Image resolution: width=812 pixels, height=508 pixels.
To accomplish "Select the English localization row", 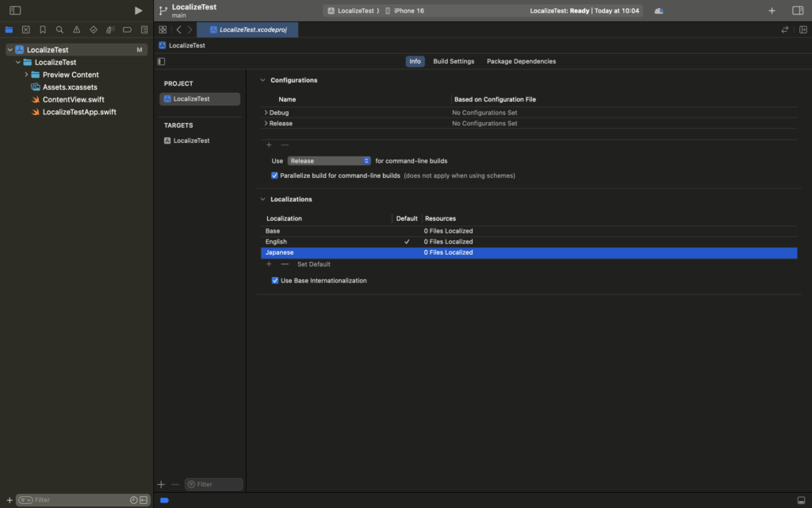I will 529,241.
